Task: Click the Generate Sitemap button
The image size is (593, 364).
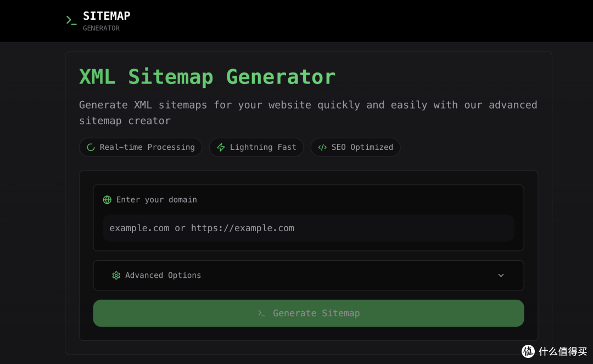Action: coord(309,313)
